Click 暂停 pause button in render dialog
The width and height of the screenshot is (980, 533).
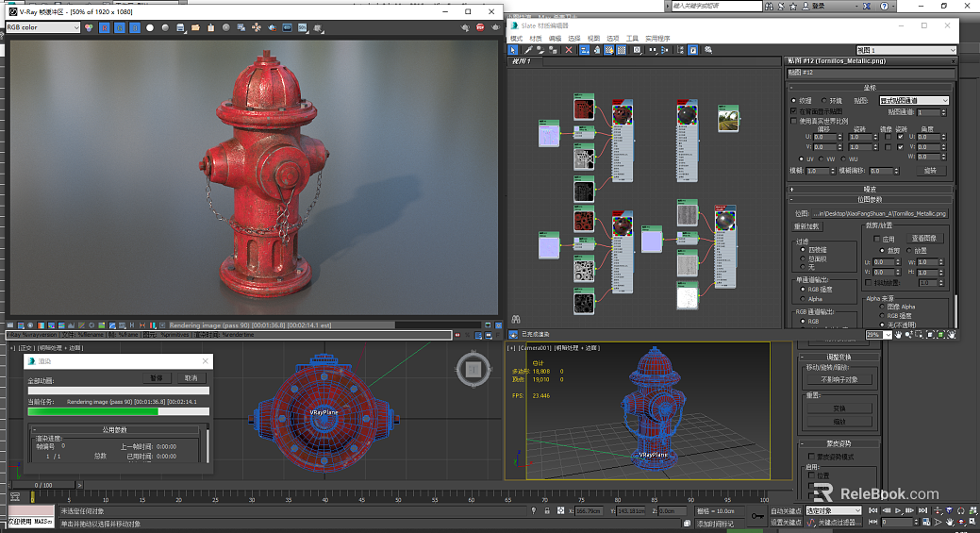(x=157, y=378)
